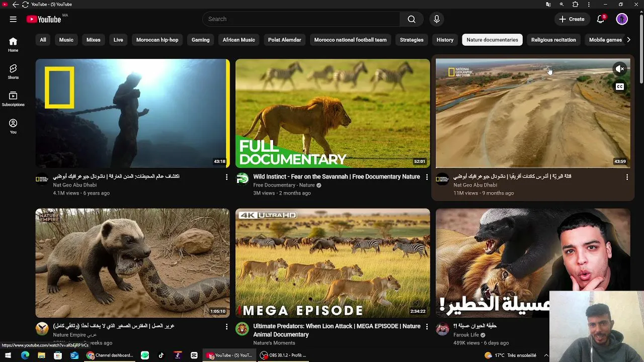Play the underwater statue Nat Geo thumbnail

[x=132, y=113]
